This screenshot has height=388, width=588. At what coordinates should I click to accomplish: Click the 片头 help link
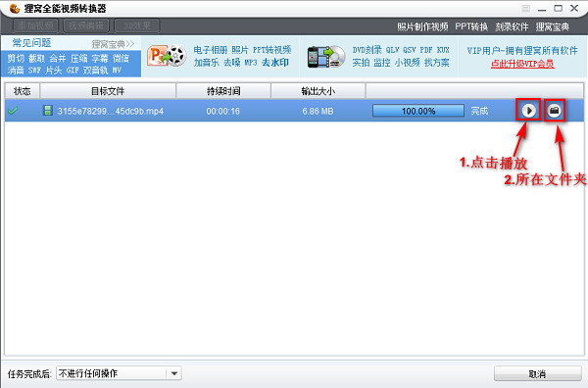pyautogui.click(x=54, y=71)
